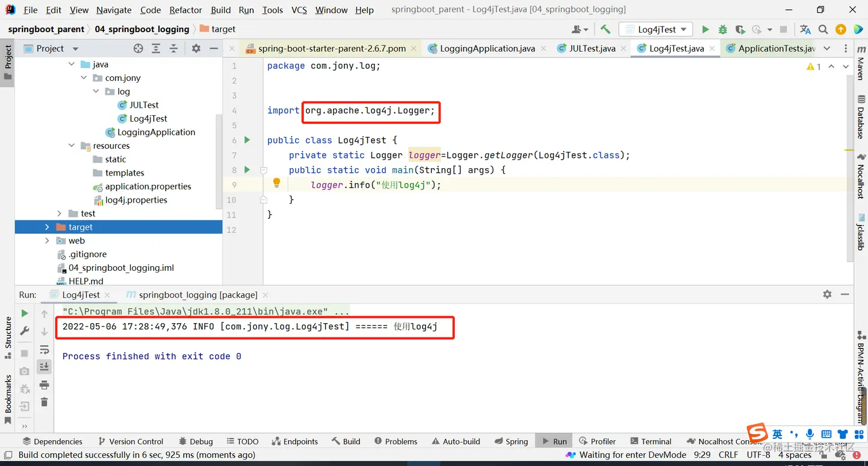
Task: Click the user account icon in toolbar
Action: 580,29
